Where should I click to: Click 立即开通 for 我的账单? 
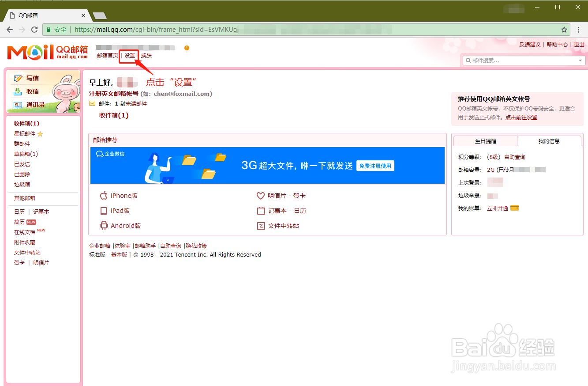click(x=498, y=208)
